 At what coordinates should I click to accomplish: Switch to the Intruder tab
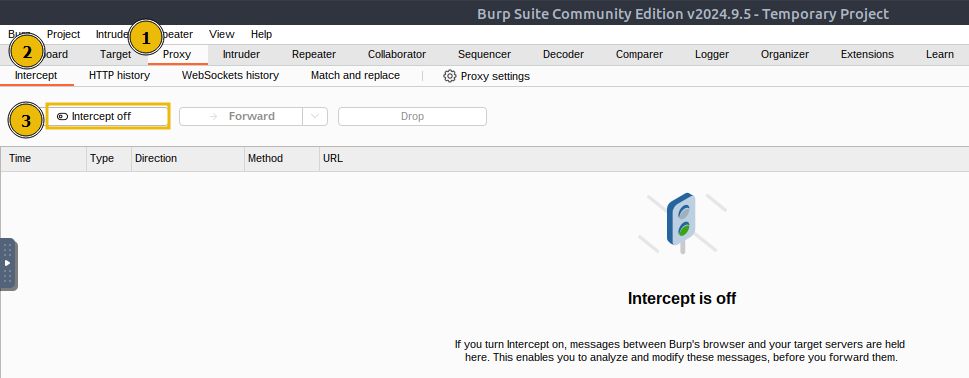[241, 54]
